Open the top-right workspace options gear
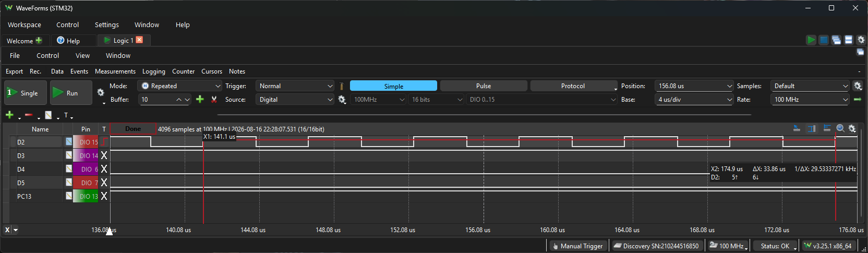This screenshot has width=868, height=253. click(861, 40)
